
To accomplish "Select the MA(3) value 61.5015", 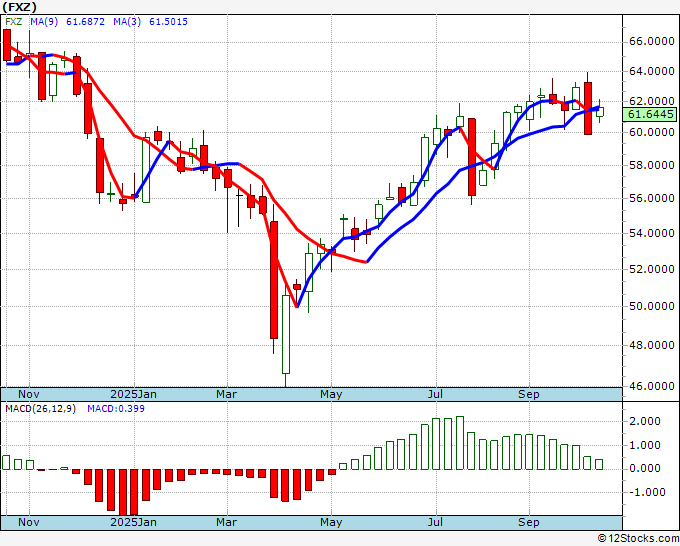I will click(x=168, y=22).
